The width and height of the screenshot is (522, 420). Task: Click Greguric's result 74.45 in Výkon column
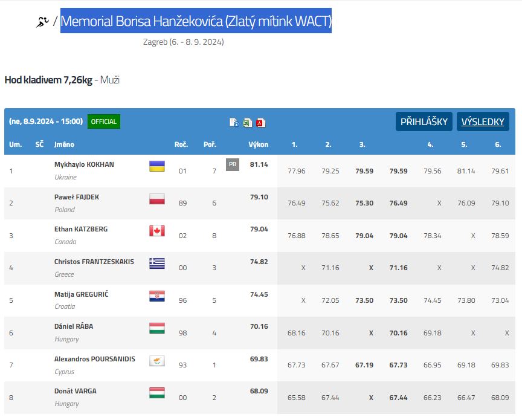coord(259,294)
